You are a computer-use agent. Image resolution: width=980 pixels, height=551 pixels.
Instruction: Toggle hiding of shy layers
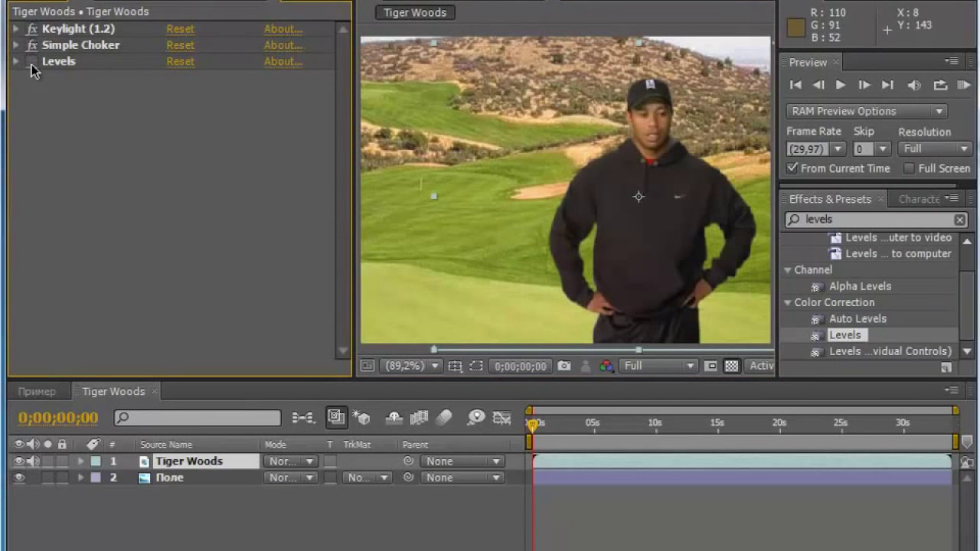pyautogui.click(x=394, y=417)
